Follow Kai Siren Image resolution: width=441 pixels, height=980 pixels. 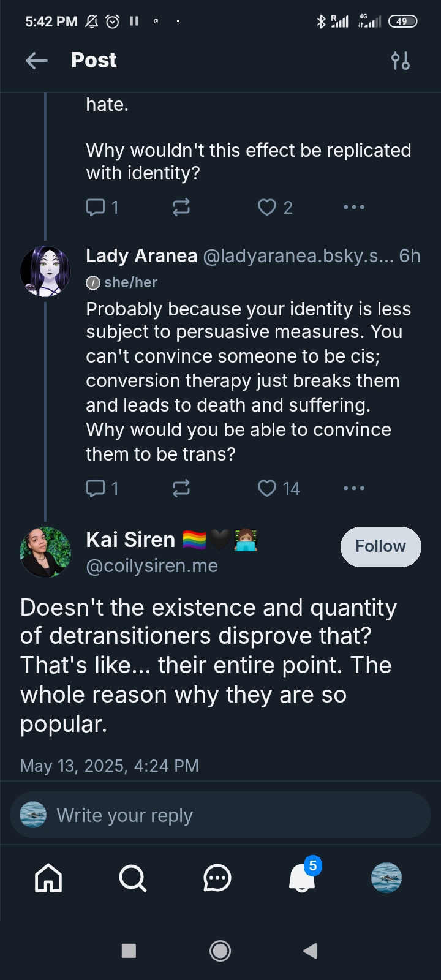(380, 546)
